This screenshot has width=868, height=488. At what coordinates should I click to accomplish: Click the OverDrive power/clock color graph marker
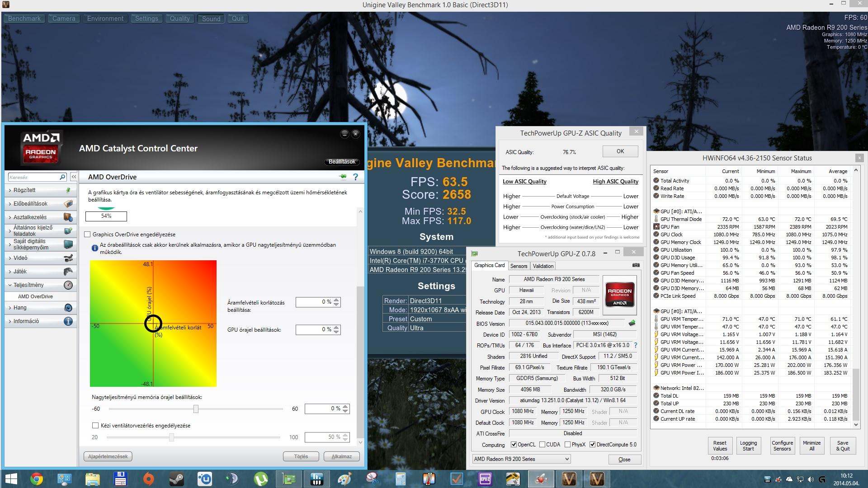[x=153, y=324]
